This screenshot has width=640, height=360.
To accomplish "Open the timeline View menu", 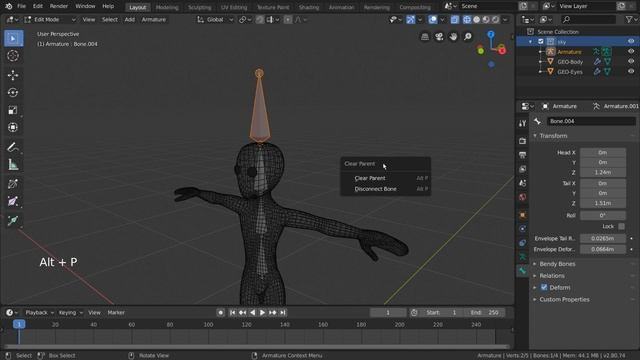I will click(94, 313).
